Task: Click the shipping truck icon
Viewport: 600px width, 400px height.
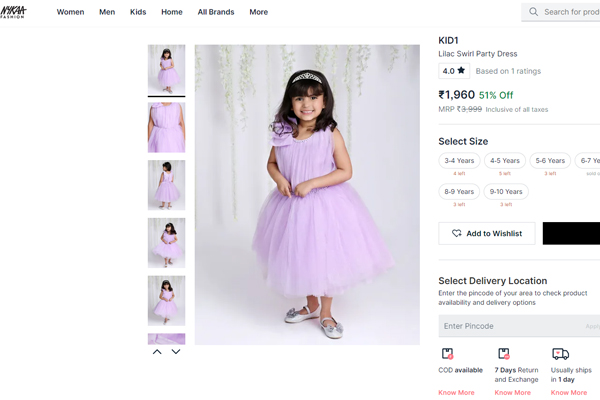Action: (x=560, y=354)
